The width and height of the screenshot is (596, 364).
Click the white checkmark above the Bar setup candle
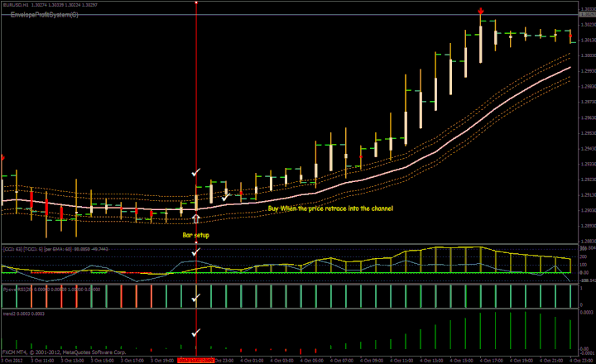pos(195,173)
